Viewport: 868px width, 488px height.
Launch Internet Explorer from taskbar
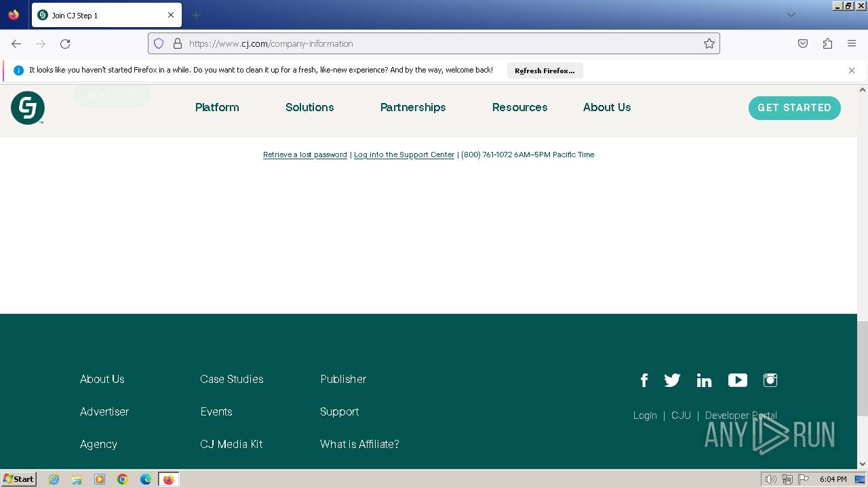click(x=54, y=479)
